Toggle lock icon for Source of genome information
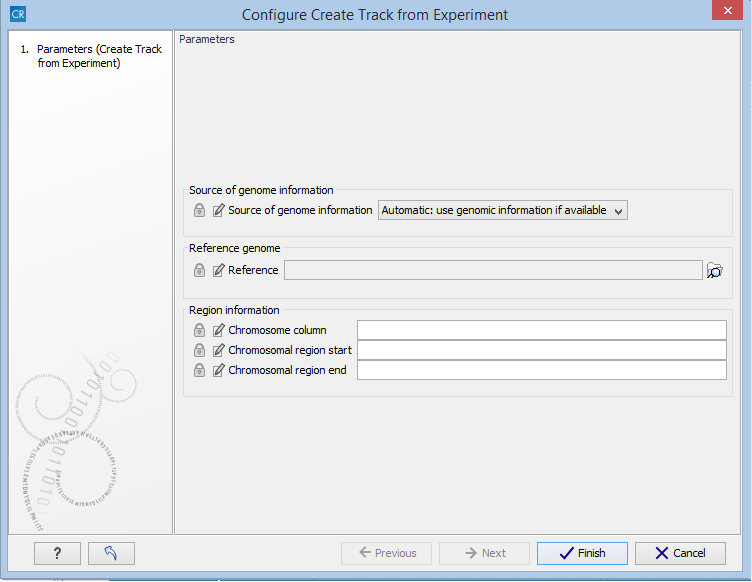This screenshot has width=752, height=582. [200, 210]
